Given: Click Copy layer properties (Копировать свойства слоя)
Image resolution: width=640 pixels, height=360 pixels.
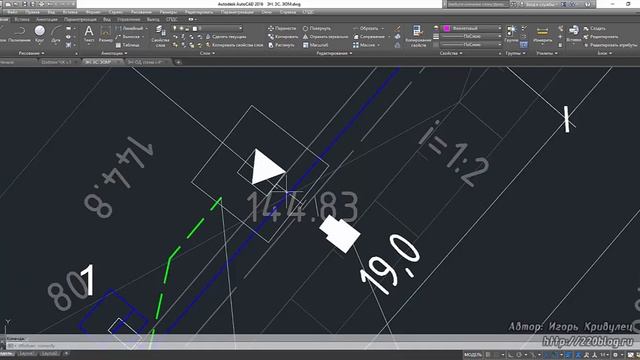Looking at the screenshot, I should [234, 45].
